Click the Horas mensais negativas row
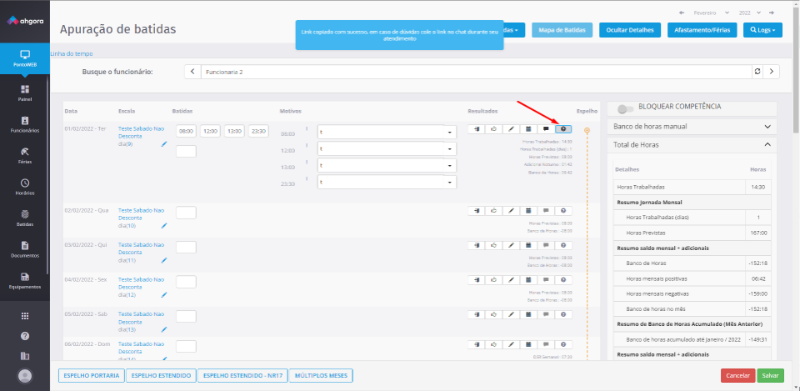Viewport: 800px width, 391px height. tap(692, 294)
